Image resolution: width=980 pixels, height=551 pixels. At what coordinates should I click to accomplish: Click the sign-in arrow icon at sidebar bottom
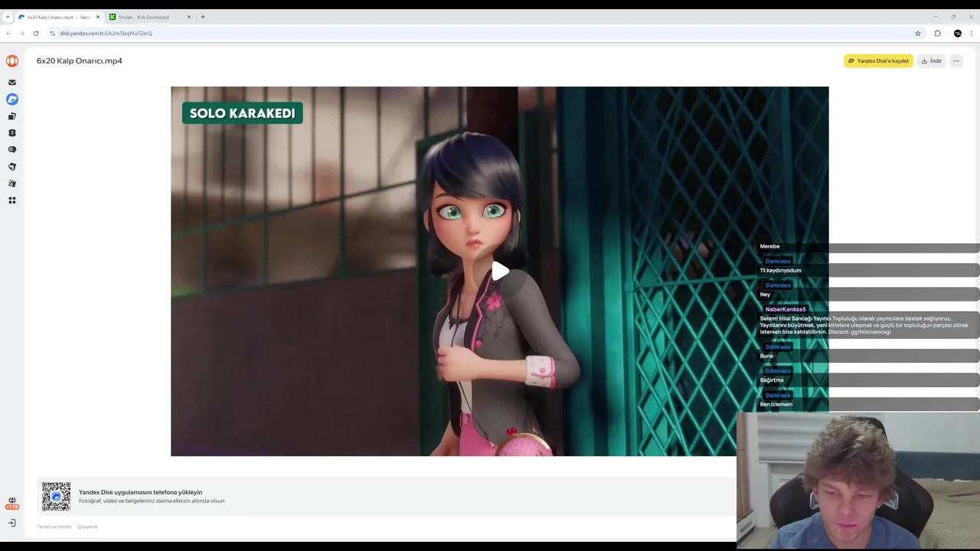tap(12, 523)
